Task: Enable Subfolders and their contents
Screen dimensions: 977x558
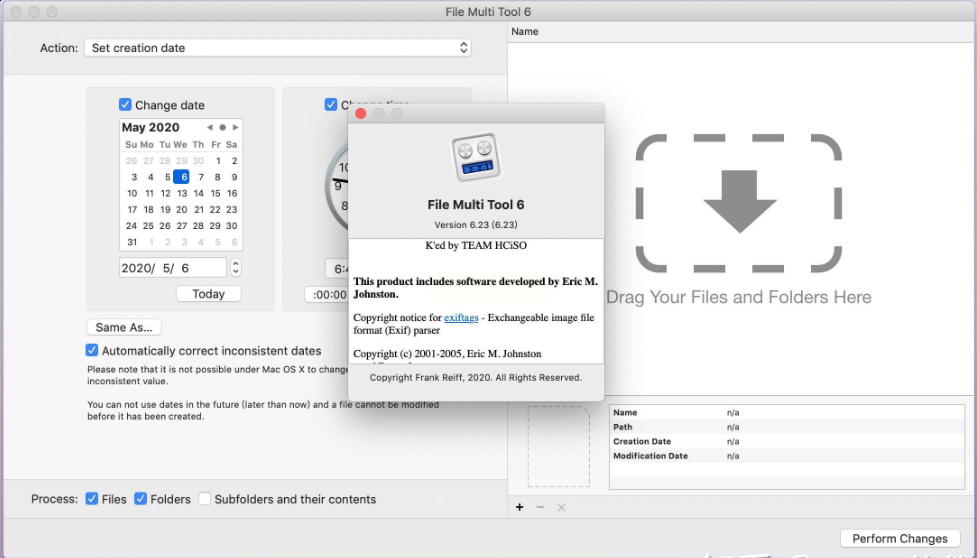Action: [x=204, y=499]
